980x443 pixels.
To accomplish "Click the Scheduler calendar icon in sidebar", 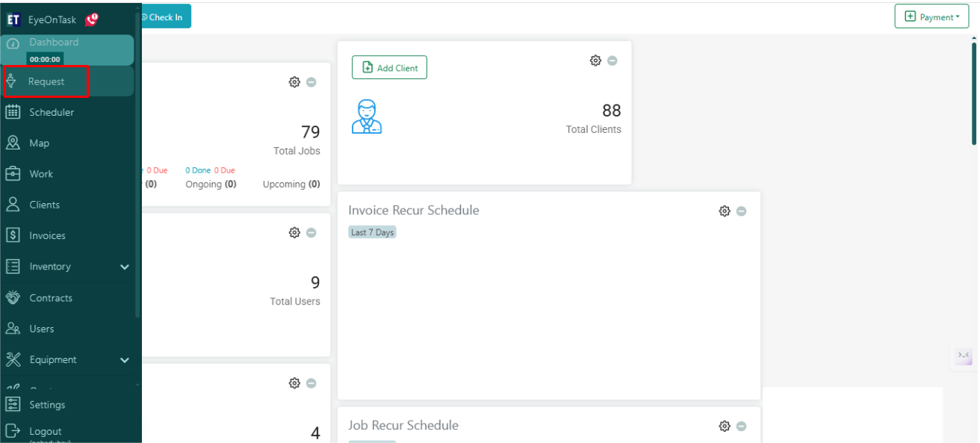I will (13, 112).
